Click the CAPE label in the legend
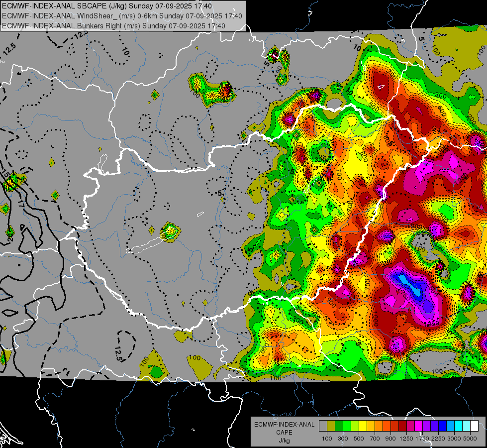Screen dimensions: 487x448 click(284, 433)
